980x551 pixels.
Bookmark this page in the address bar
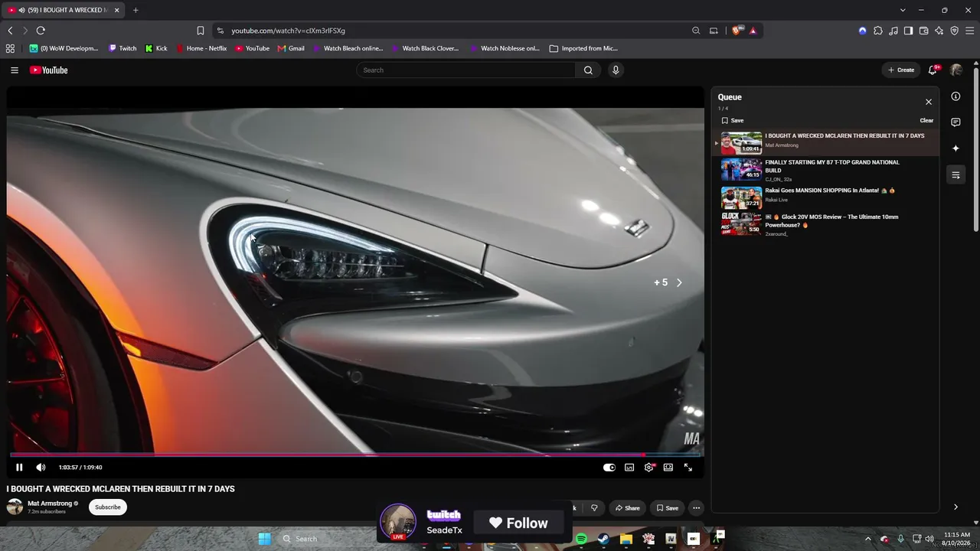201,31
